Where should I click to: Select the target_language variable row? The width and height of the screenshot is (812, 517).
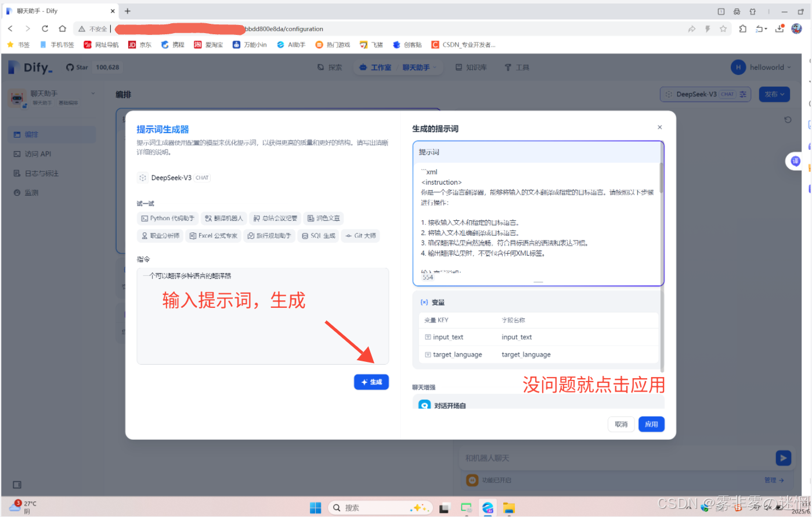[539, 354]
